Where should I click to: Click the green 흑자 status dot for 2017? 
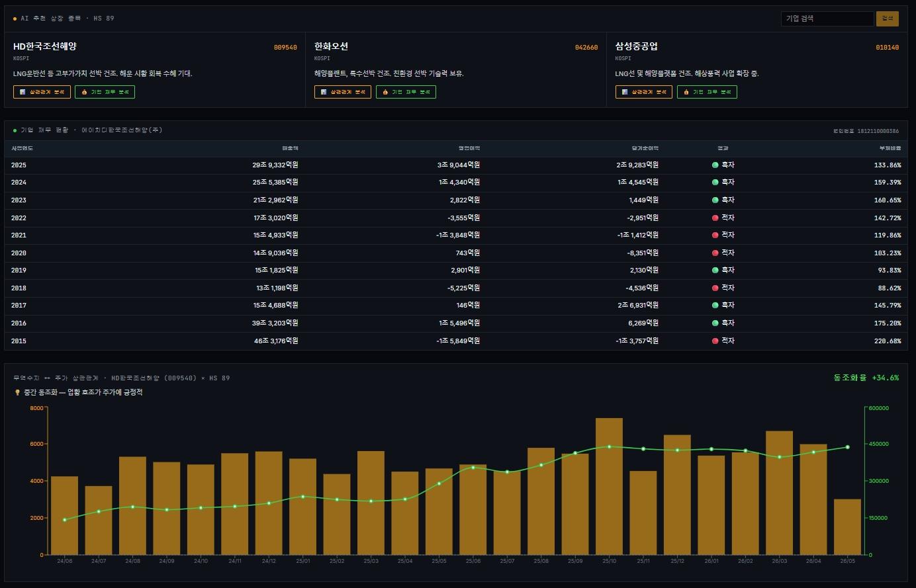(715, 305)
